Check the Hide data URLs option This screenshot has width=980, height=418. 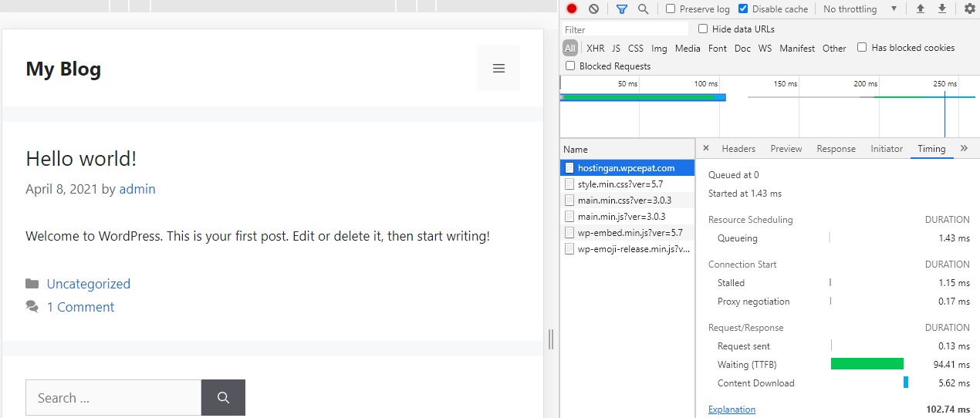703,29
